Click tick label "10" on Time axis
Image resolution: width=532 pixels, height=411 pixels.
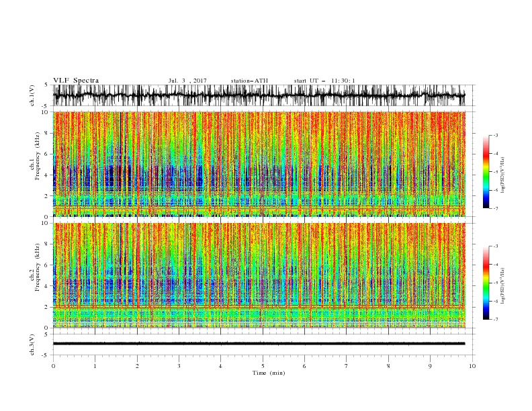[472, 366]
